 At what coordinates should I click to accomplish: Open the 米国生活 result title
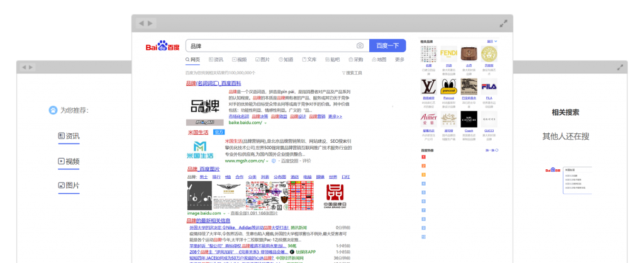point(198,132)
